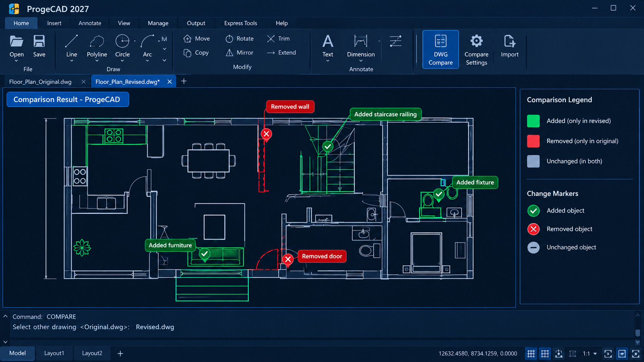Toggle the first grid display button in status bar
The height and width of the screenshot is (362, 644).
pos(531,354)
